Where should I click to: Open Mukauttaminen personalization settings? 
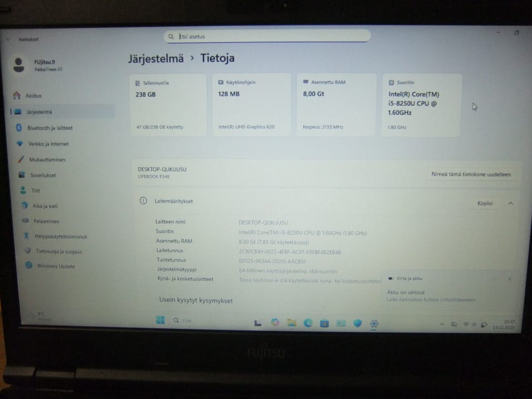point(47,160)
